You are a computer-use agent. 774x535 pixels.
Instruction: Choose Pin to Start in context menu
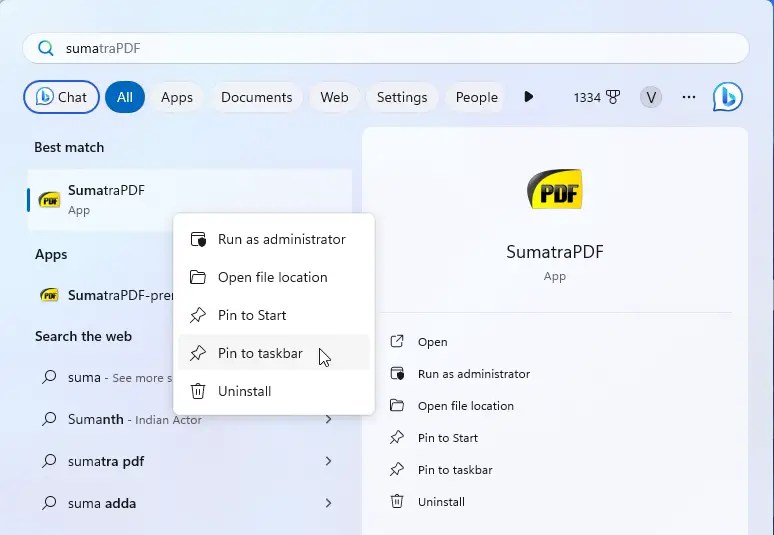(x=274, y=315)
